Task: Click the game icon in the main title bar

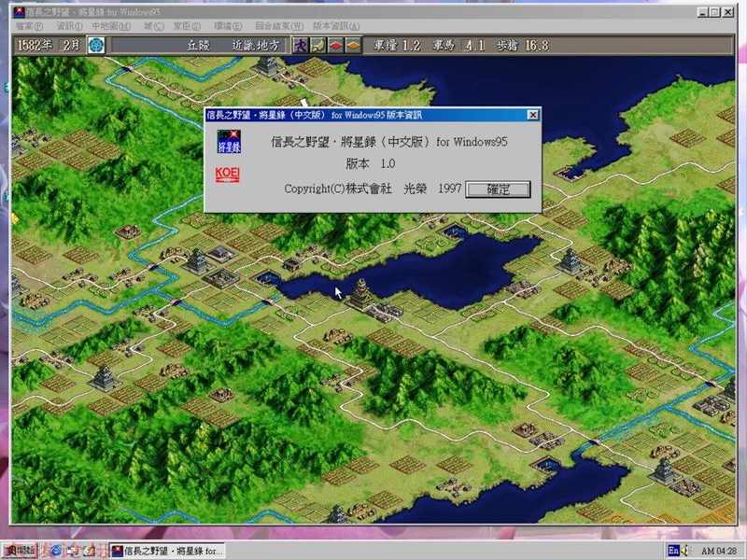Action: [x=19, y=12]
